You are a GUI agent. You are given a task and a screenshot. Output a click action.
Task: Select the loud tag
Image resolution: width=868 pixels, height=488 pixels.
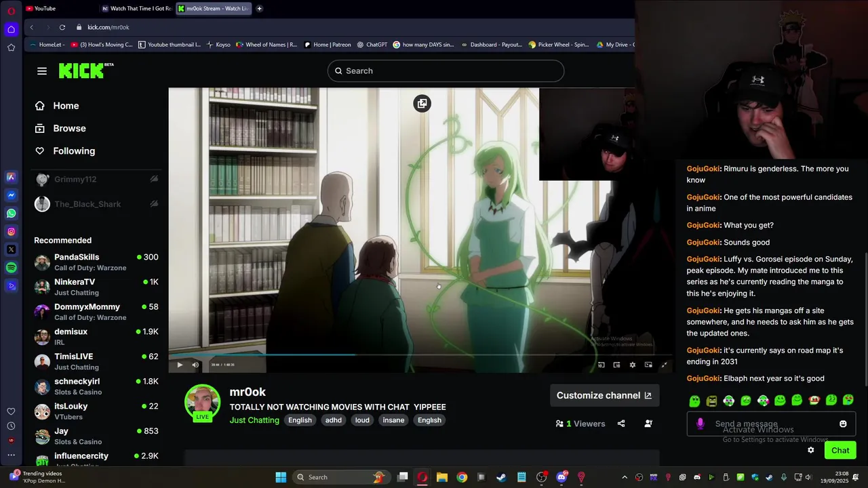point(363,420)
